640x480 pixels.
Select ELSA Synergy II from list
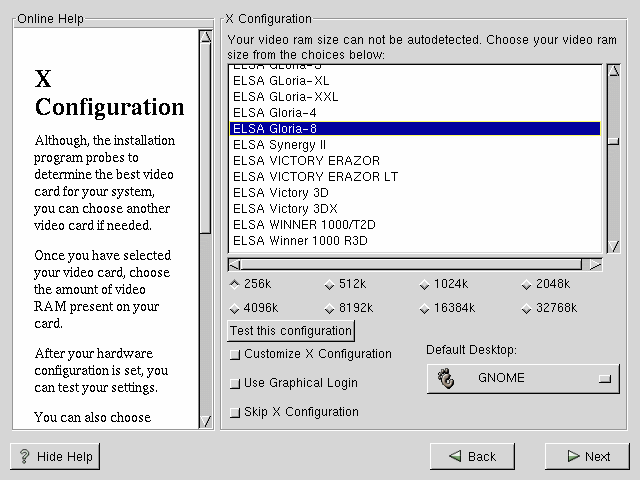(280, 144)
